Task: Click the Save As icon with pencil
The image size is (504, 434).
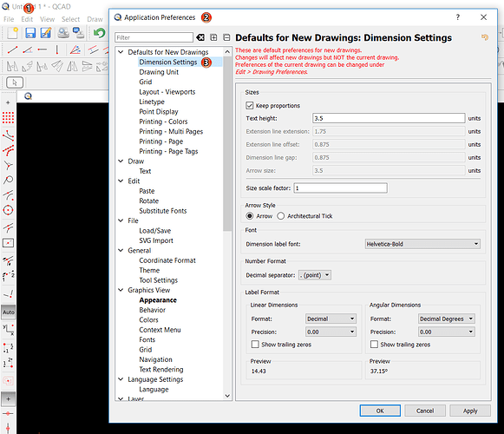Action: click(x=46, y=33)
